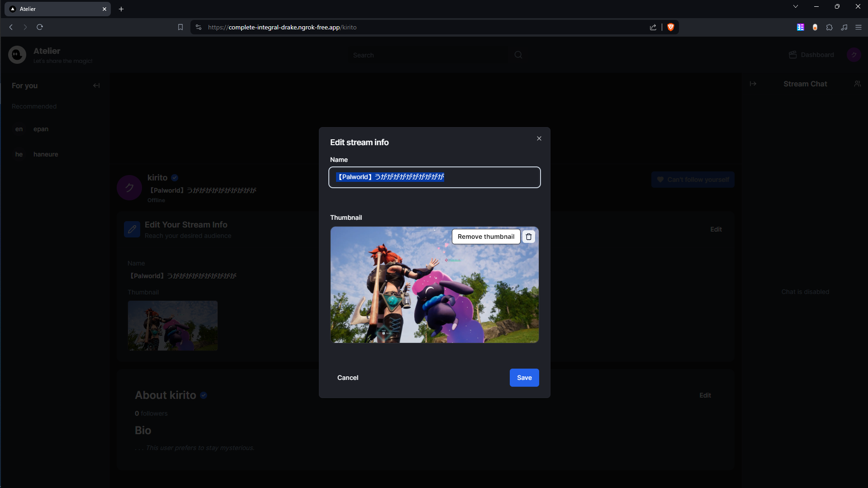Collapse the Stream Chat panel
This screenshot has height=488, width=868.
pos(753,84)
